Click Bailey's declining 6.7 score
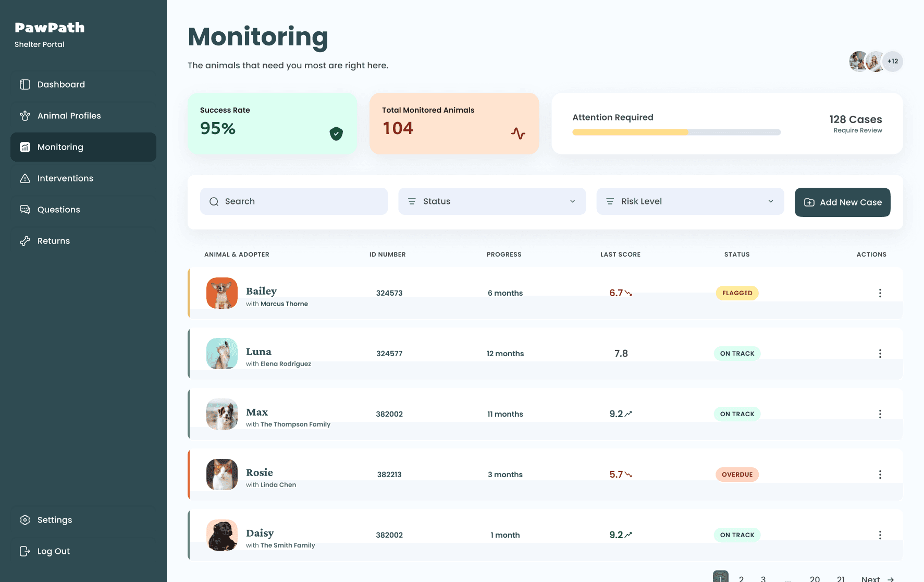The image size is (924, 582). pos(621,293)
